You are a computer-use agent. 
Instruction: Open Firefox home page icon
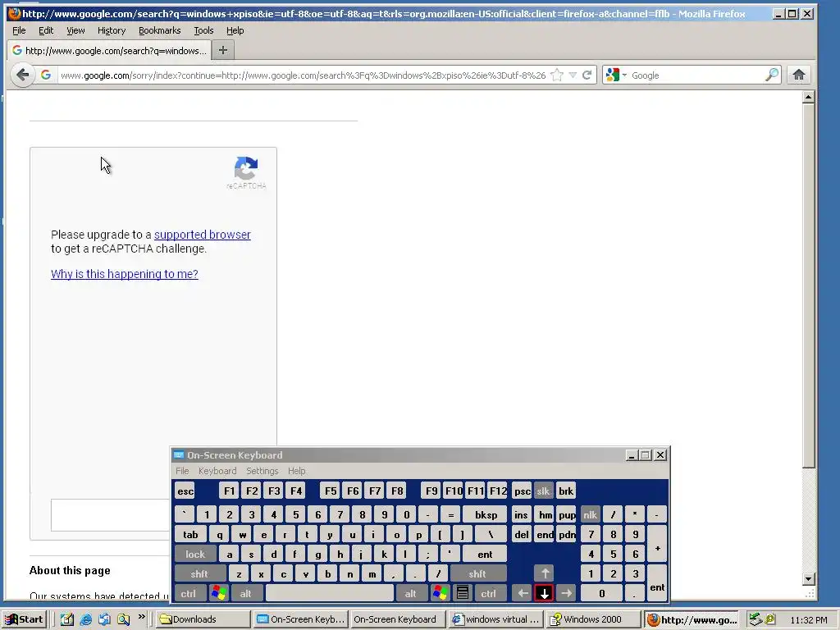[799, 75]
